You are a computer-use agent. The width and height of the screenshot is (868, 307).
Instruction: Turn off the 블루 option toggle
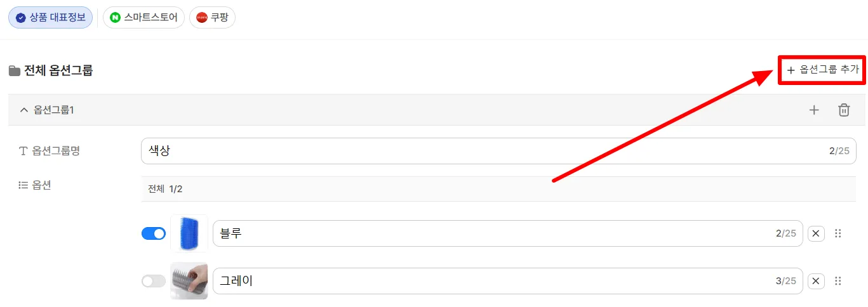(x=154, y=233)
